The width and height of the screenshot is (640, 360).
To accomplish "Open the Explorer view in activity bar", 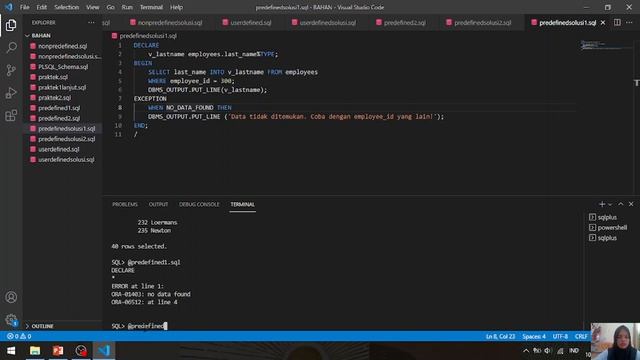I will click(11, 25).
